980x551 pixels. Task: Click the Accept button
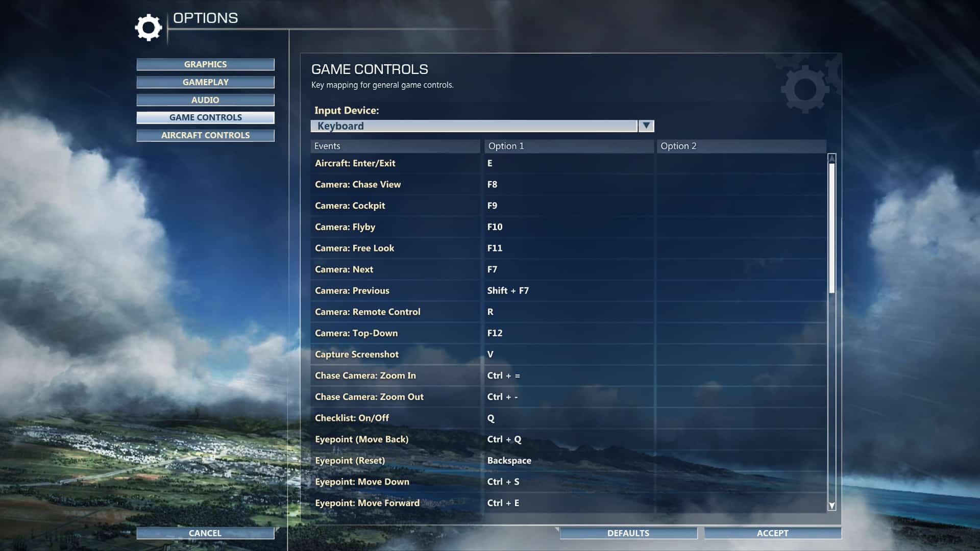point(772,533)
